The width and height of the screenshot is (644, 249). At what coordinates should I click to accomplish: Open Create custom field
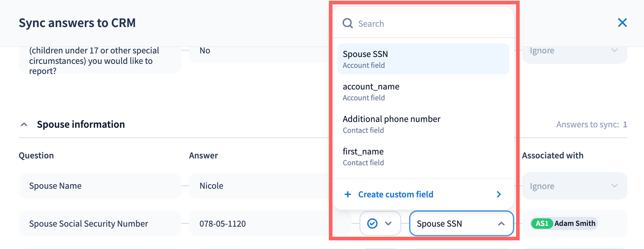(x=395, y=195)
